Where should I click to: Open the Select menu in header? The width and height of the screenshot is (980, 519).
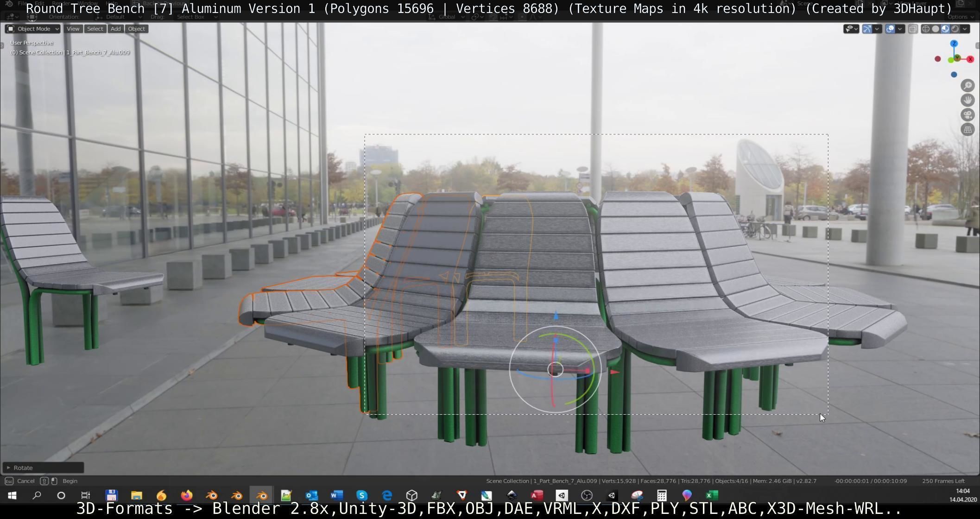[95, 29]
